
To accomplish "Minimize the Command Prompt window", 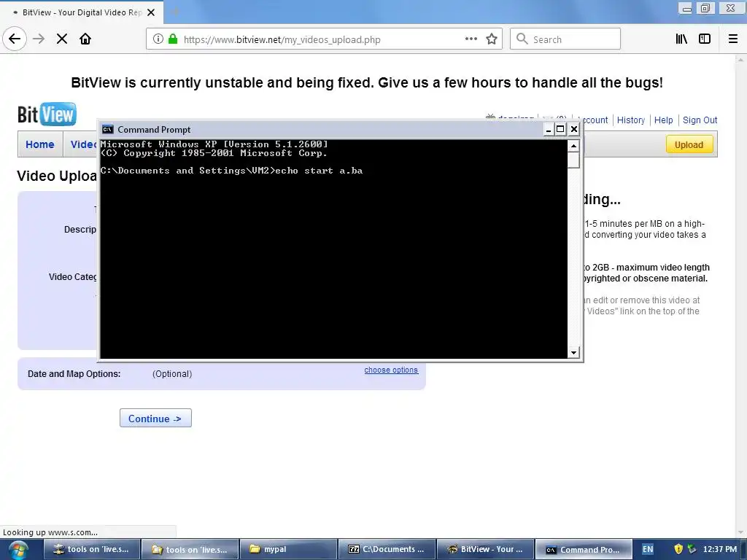I will [x=549, y=129].
